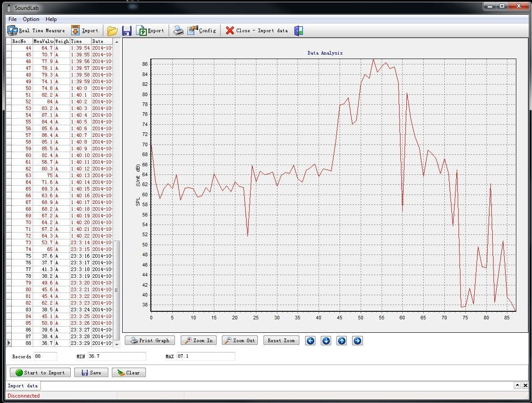This screenshot has width=532, height=403.
Task: Click the blue floppy disk save icon
Action: pos(127,30)
